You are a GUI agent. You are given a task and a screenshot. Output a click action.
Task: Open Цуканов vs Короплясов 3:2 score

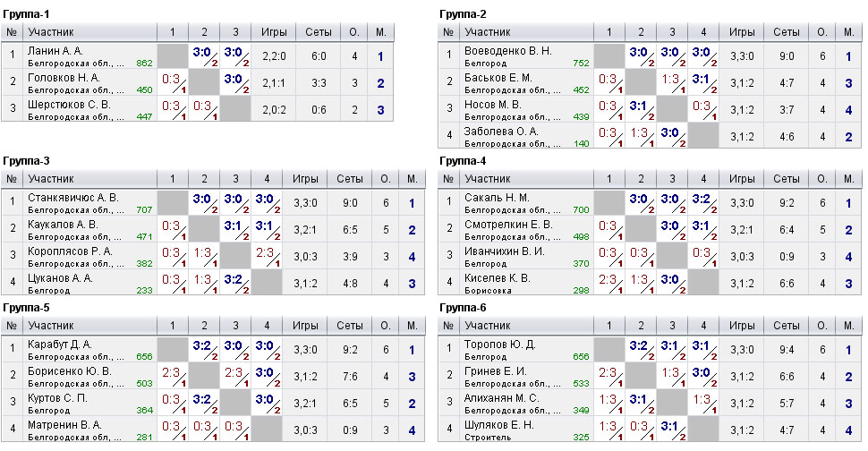point(235,283)
